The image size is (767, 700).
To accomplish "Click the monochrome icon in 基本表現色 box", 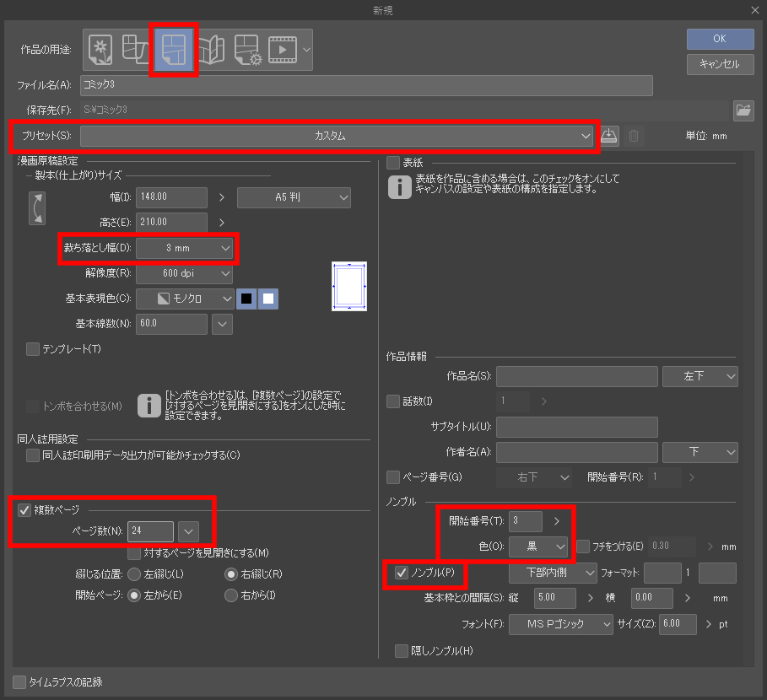I will click(x=164, y=299).
